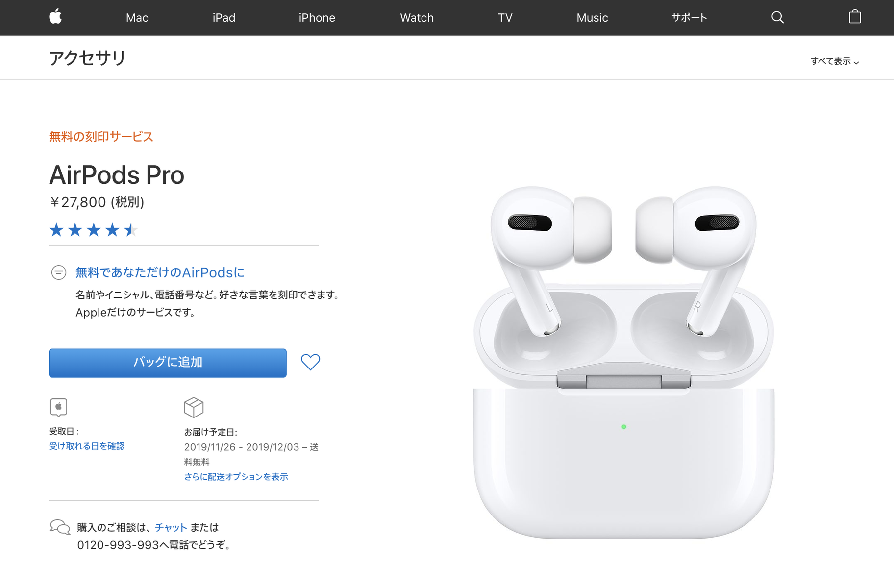Open the shopping bag icon
This screenshot has height=588, width=894.
pos(855,17)
